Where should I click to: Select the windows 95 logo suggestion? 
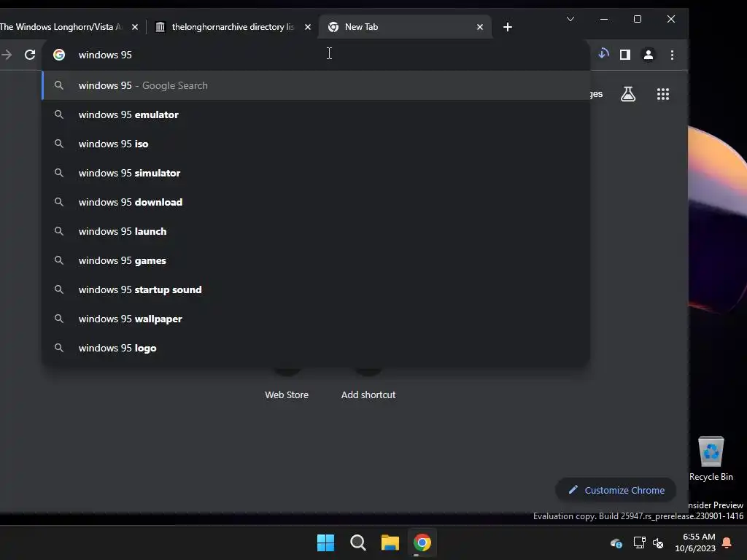pyautogui.click(x=316, y=348)
